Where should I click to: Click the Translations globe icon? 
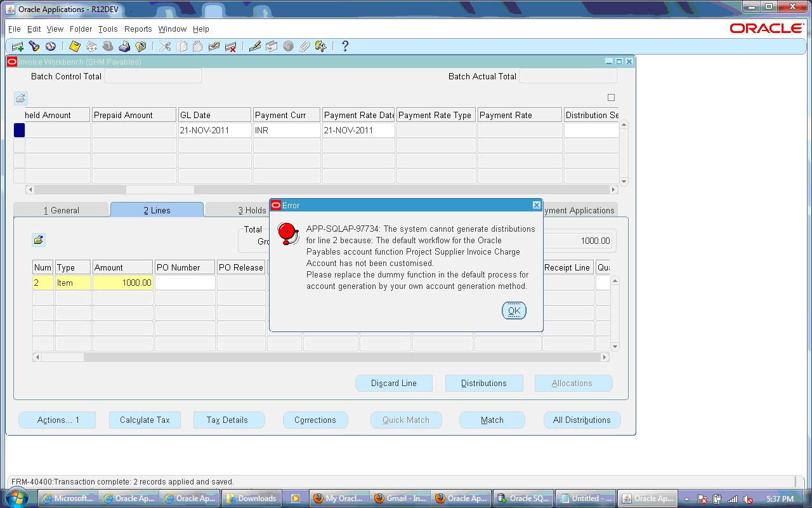(x=288, y=46)
